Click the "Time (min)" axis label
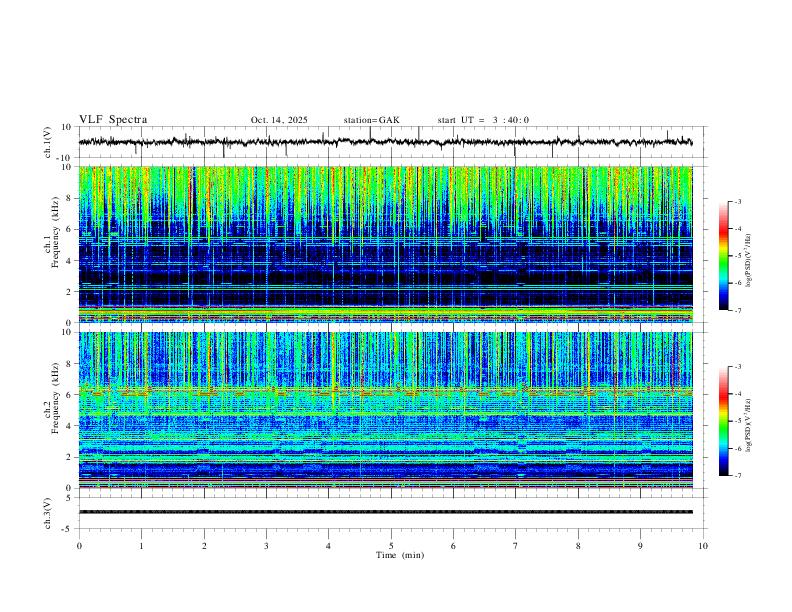 (x=400, y=555)
